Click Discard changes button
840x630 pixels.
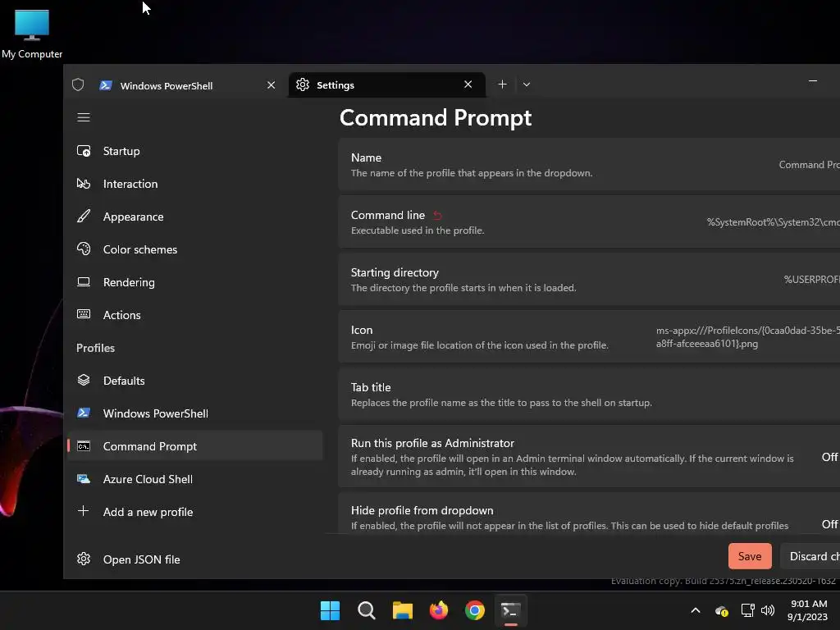click(810, 556)
